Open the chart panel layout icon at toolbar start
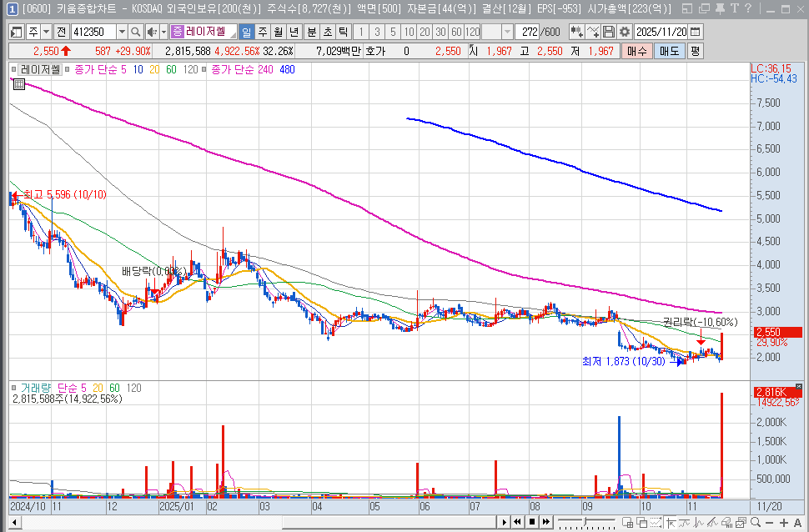 (x=17, y=32)
